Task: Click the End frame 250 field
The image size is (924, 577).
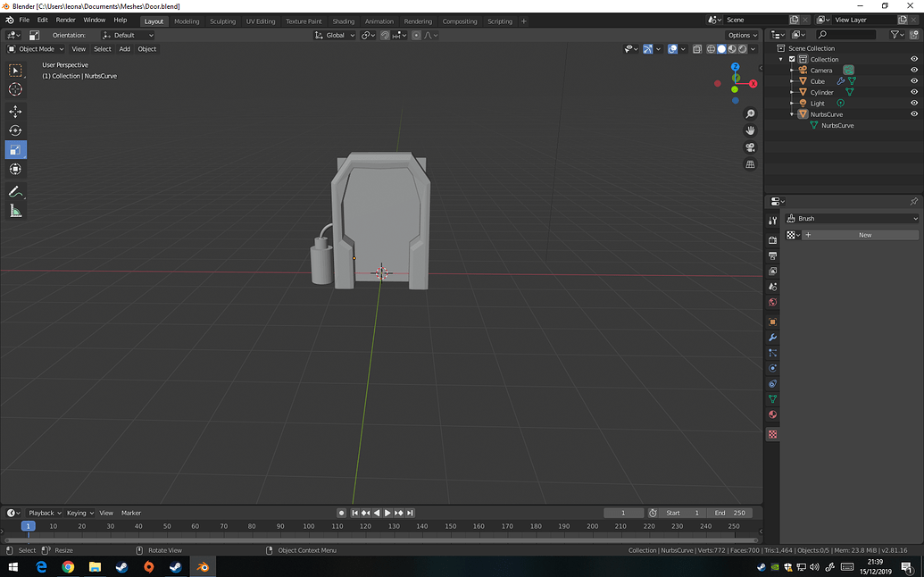Action: click(x=729, y=514)
